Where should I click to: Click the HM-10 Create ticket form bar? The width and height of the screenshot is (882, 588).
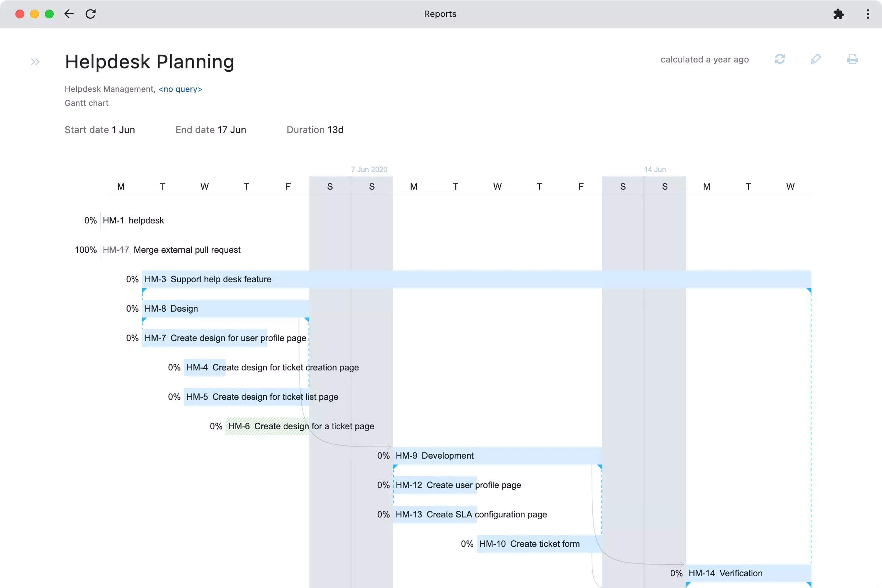click(538, 544)
